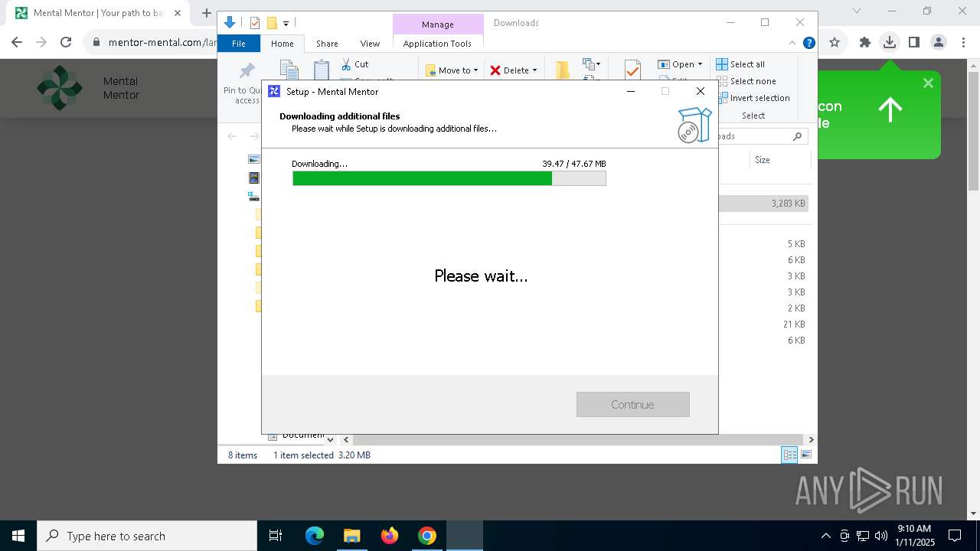Reload the page in Chrome

click(66, 42)
